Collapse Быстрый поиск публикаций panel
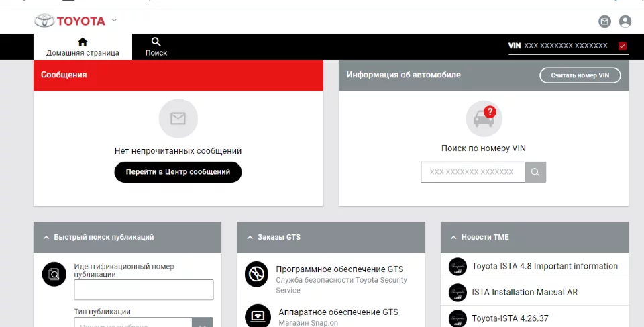 pos(46,237)
